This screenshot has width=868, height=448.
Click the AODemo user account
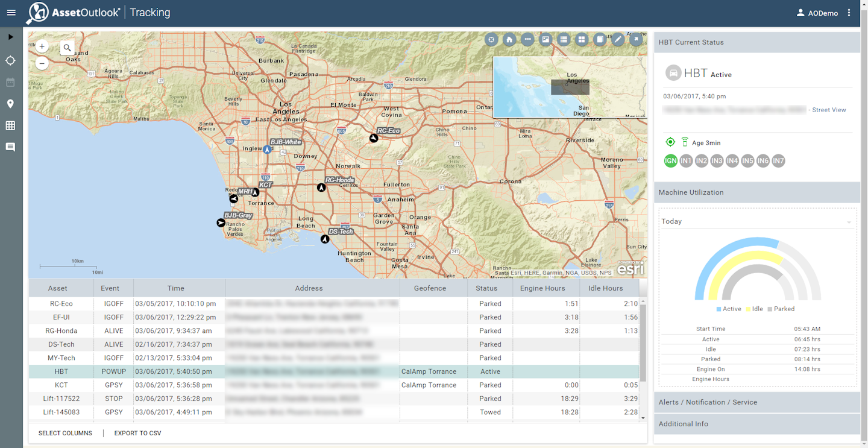817,13
